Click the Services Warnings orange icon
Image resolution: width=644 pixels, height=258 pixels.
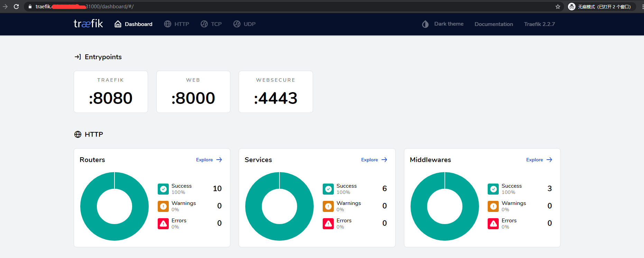tap(328, 206)
